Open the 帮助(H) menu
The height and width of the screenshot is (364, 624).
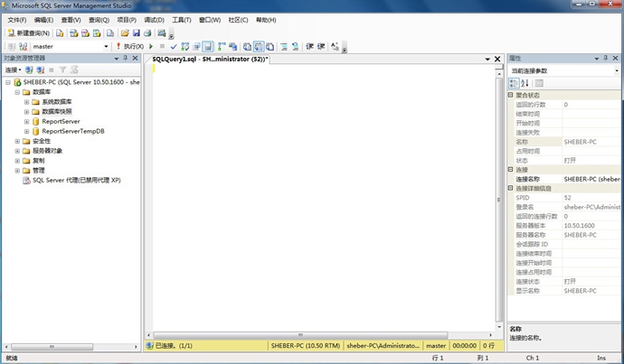[x=266, y=20]
